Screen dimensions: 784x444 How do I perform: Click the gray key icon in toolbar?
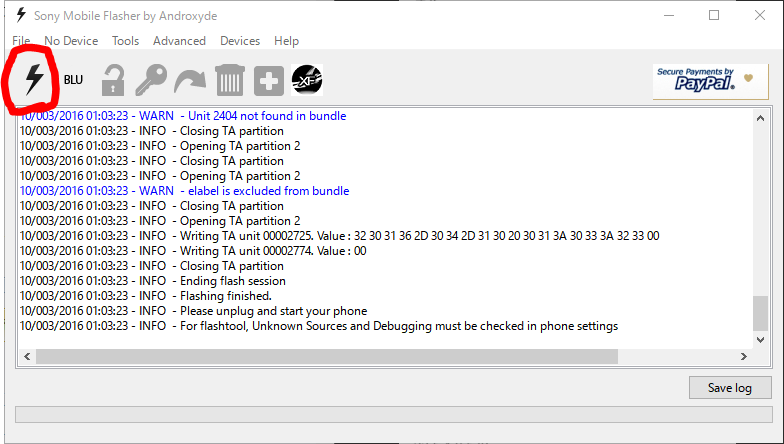pyautogui.click(x=151, y=80)
